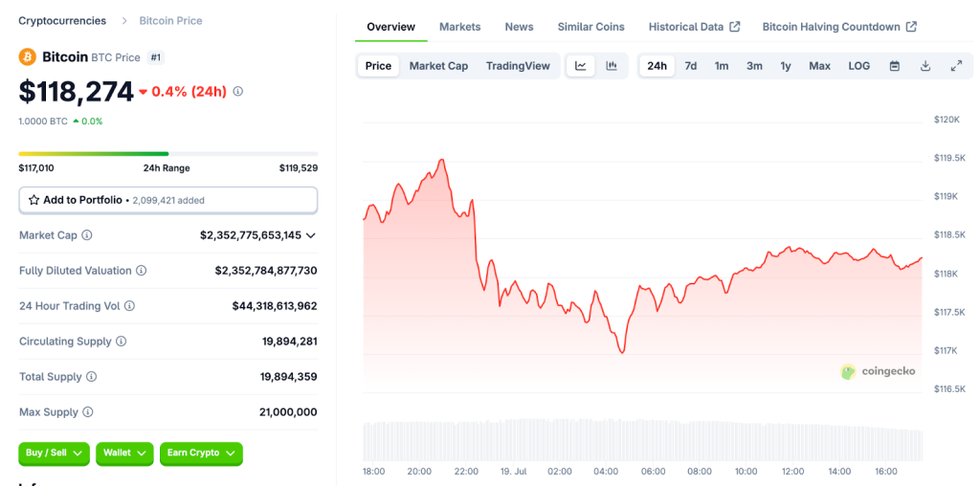The image size is (980, 486).
Task: Open Circulating Supply info icon
Action: pos(122,342)
